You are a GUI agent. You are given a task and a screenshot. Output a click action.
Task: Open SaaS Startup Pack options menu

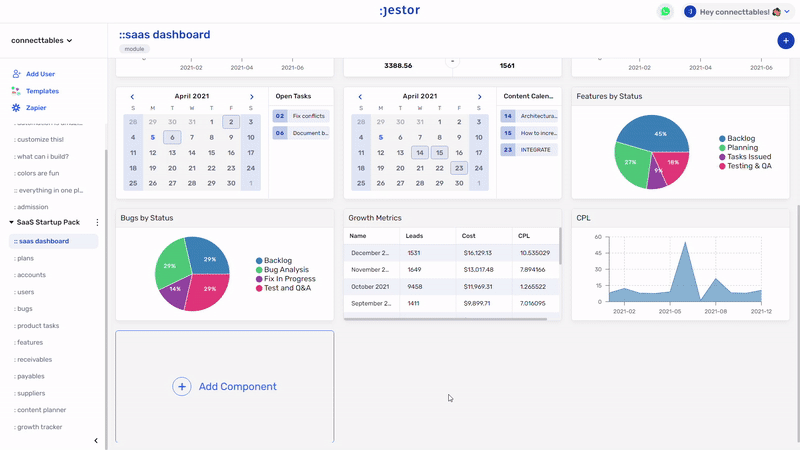click(x=97, y=222)
